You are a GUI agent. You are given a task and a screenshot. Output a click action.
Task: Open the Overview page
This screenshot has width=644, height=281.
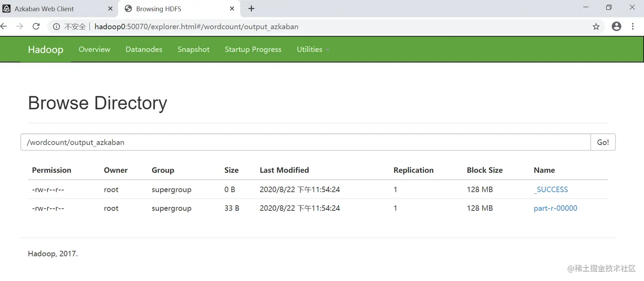click(x=95, y=49)
